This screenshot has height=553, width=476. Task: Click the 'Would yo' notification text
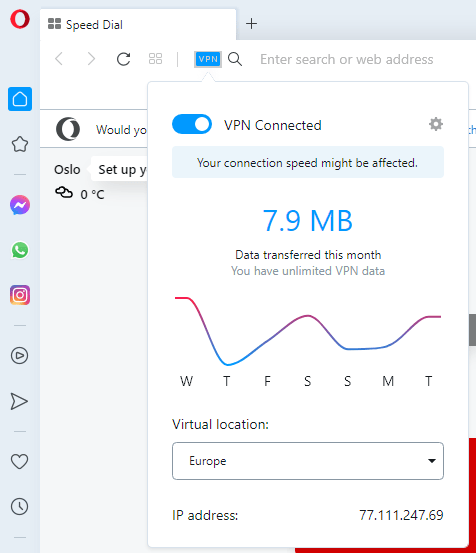[121, 130]
